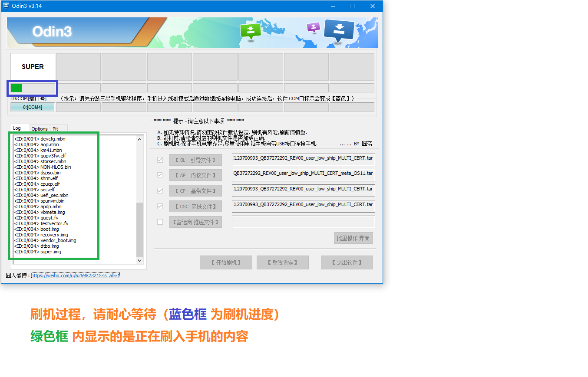Select the shrm.elf log line
The image size is (588, 377).
[x=36, y=178]
